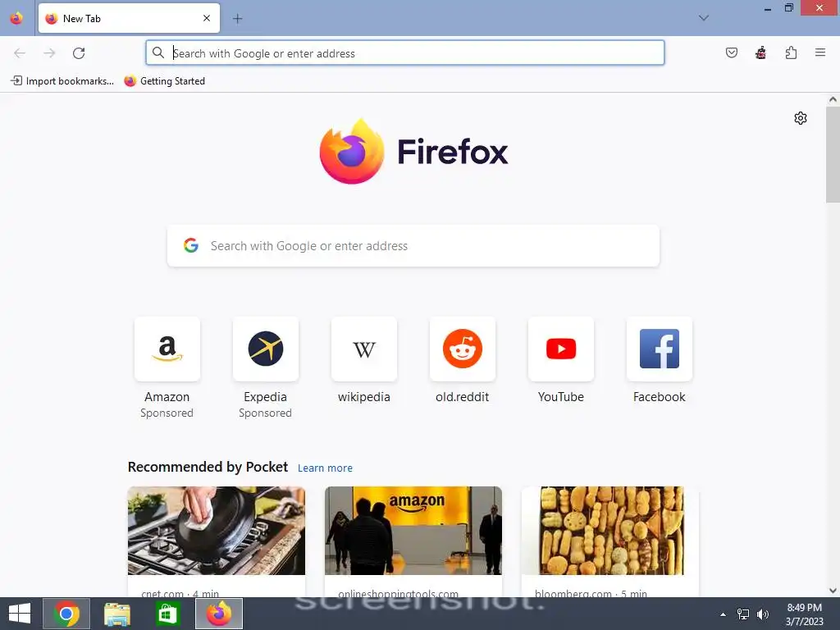Open the bloomberg.com food article thumbnail

pyautogui.click(x=610, y=531)
